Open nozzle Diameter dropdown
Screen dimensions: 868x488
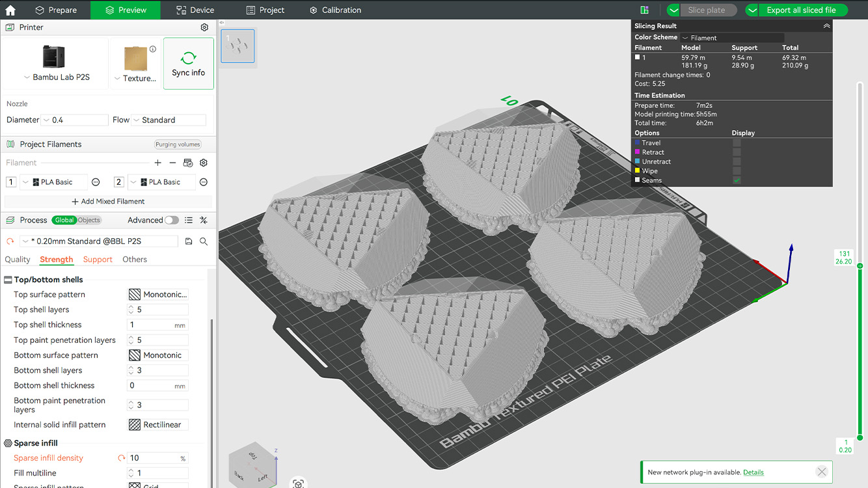[x=75, y=120]
